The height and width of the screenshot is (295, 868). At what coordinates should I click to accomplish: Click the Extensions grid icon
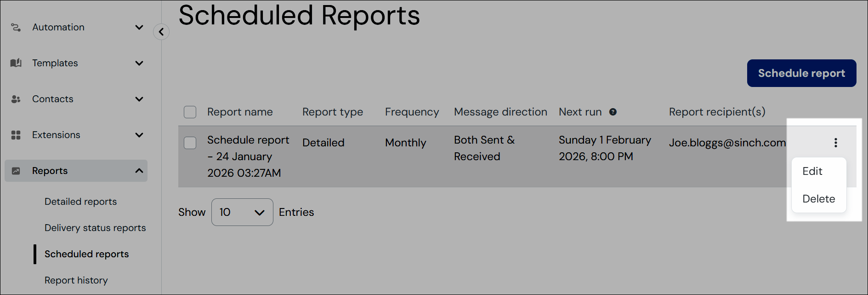[x=16, y=135]
